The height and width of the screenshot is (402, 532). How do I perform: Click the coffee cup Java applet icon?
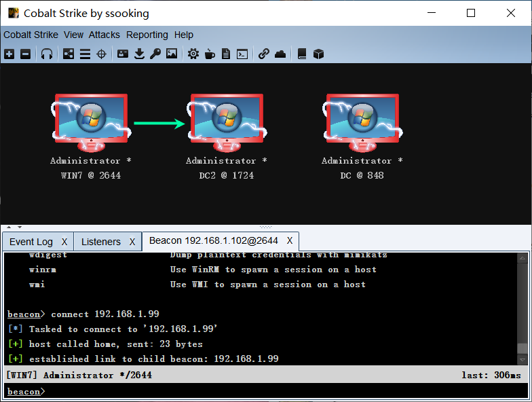coord(210,54)
